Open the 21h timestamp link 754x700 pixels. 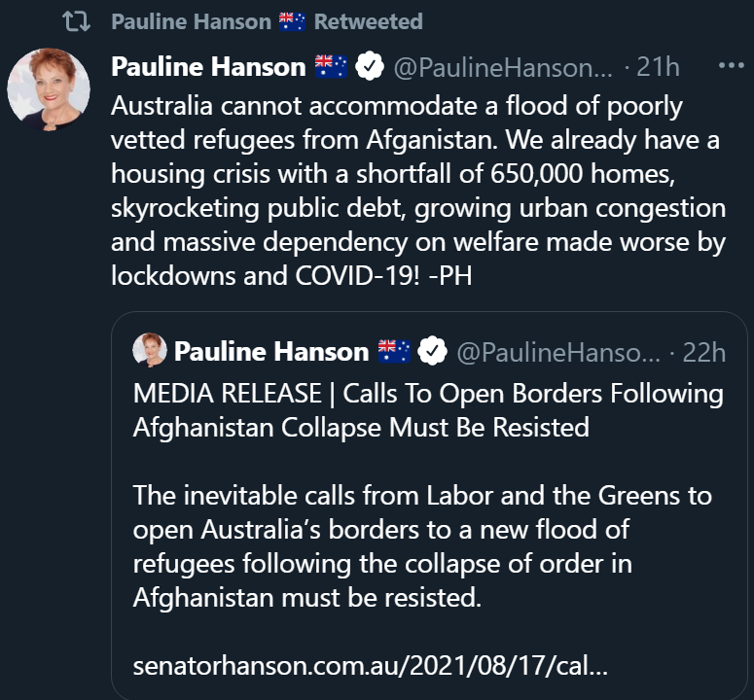[x=658, y=67]
